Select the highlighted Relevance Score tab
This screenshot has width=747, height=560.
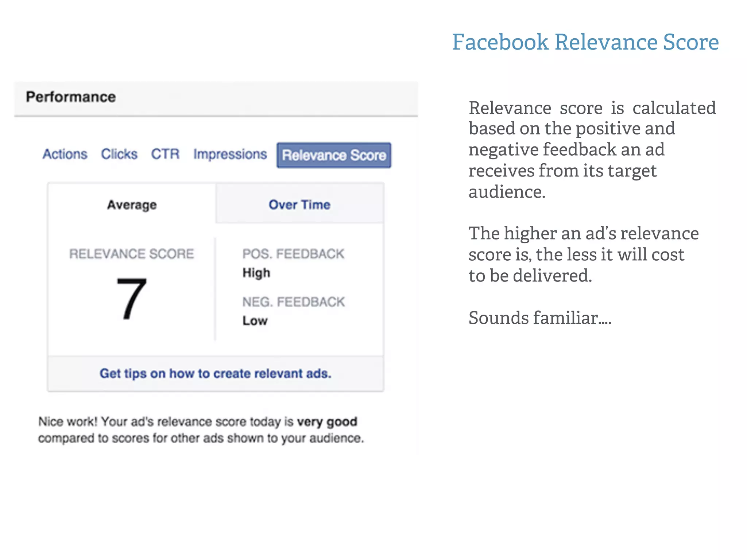[x=334, y=155]
